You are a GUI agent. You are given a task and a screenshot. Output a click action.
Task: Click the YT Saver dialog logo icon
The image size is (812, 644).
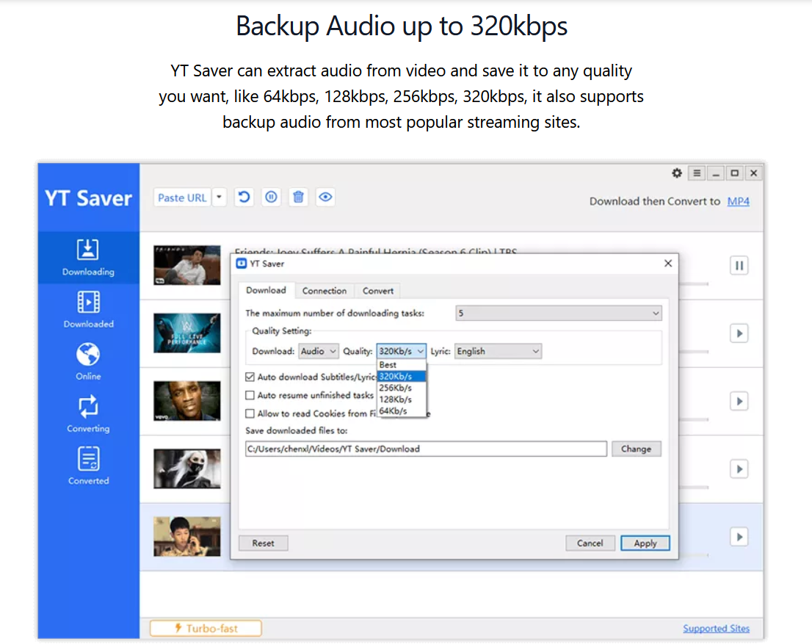[x=241, y=264]
